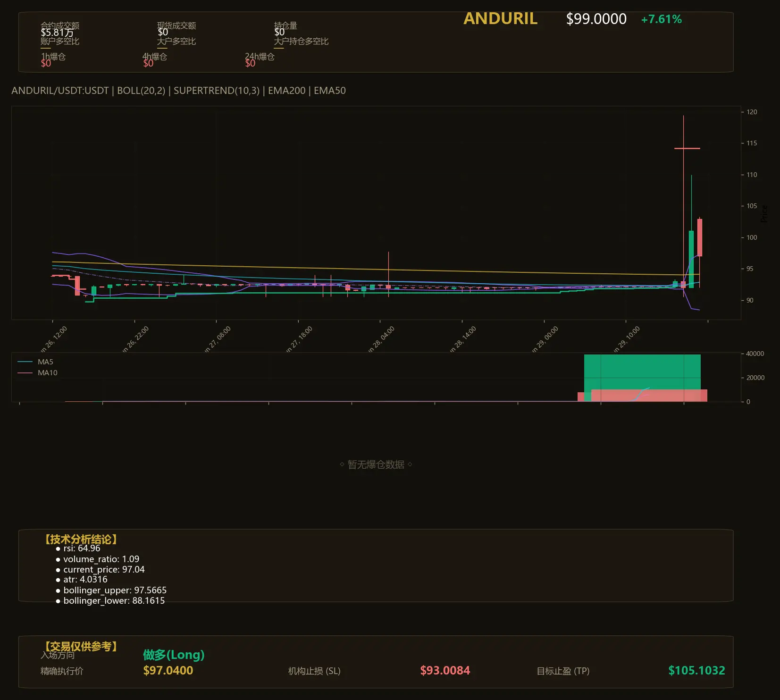Click the 现货成交额 label

176,25
